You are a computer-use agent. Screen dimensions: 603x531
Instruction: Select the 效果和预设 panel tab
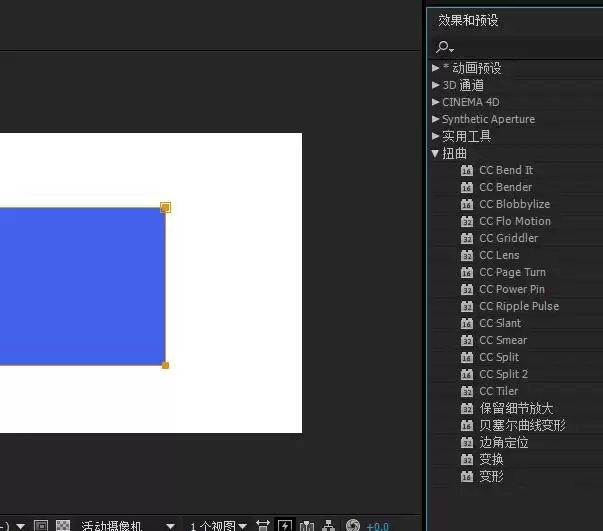tap(468, 20)
